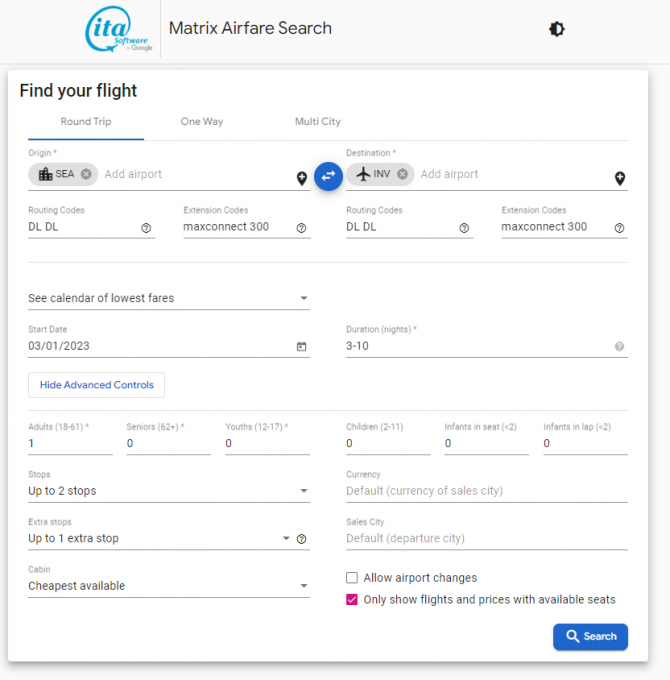Remove the SEA origin chip
Image resolution: width=670 pixels, height=680 pixels.
point(86,174)
